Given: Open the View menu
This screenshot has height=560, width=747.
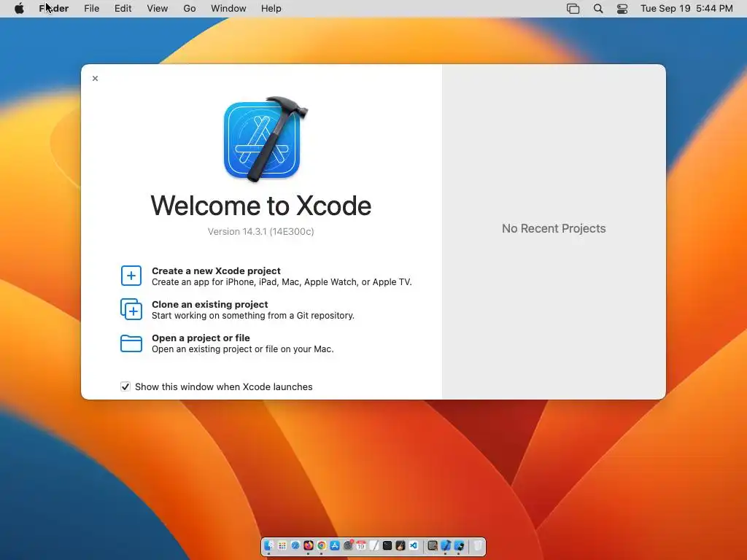Looking at the screenshot, I should tap(158, 9).
